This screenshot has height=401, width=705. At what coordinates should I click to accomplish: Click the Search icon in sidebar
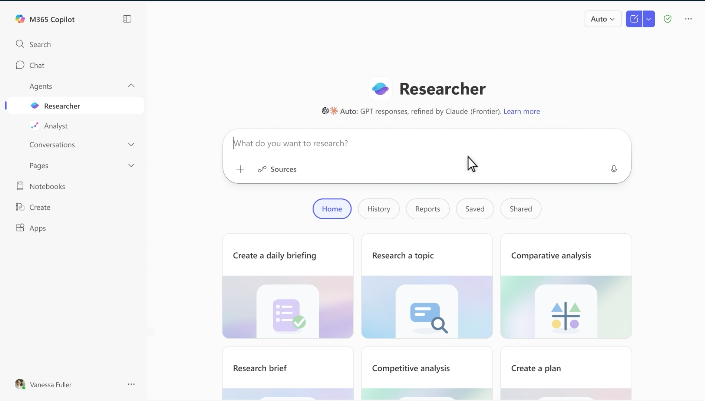click(x=20, y=45)
